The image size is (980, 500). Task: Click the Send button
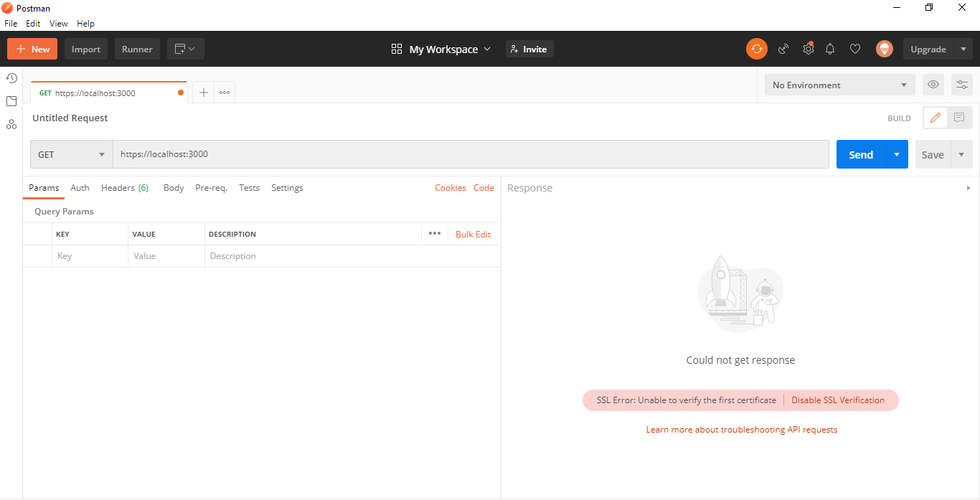[x=861, y=154]
